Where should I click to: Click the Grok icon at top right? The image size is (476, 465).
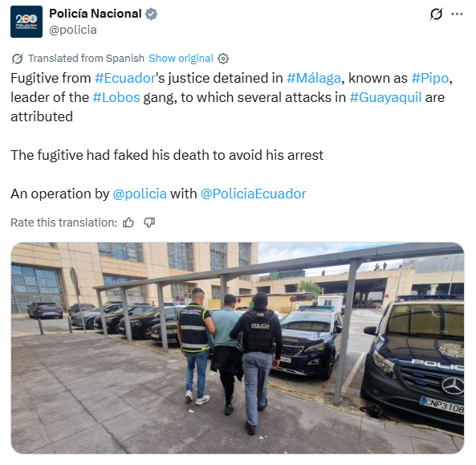436,14
